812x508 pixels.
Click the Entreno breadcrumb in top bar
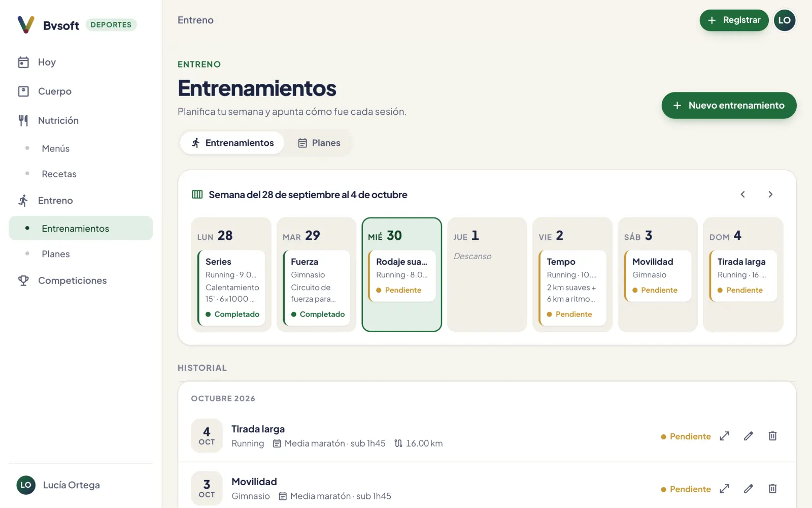coord(195,20)
